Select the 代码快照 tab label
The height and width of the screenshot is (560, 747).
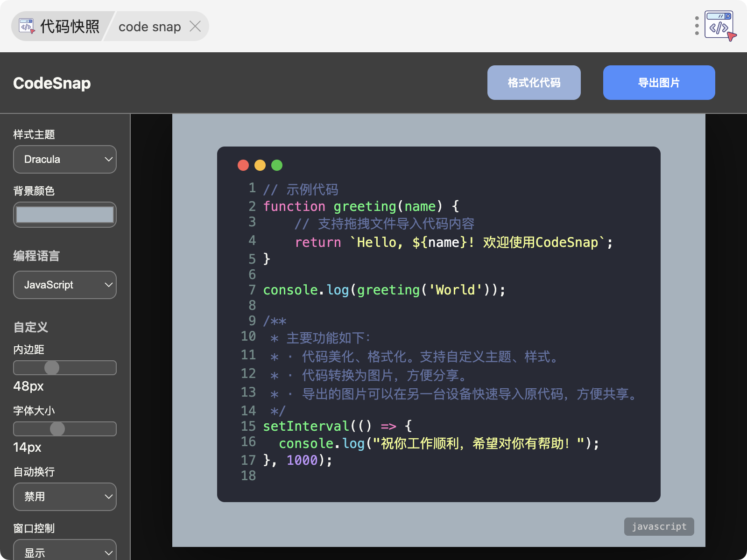click(x=70, y=26)
